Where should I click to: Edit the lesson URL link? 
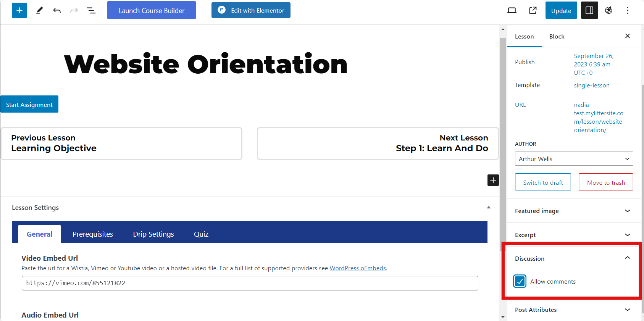click(599, 117)
